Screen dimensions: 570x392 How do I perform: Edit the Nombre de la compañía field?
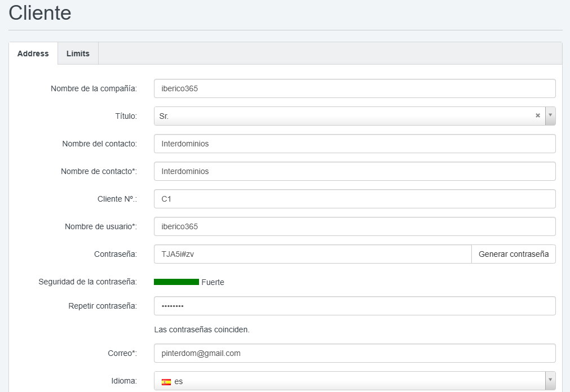pos(355,88)
